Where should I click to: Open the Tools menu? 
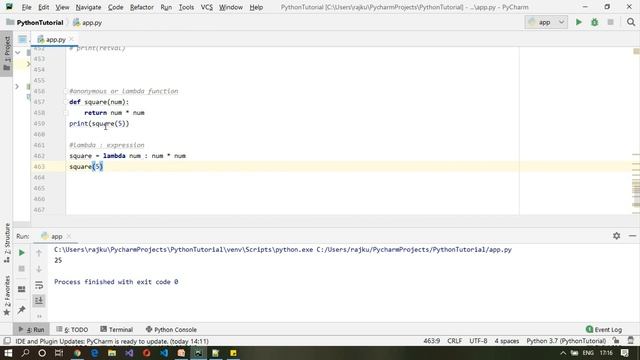click(186, 7)
